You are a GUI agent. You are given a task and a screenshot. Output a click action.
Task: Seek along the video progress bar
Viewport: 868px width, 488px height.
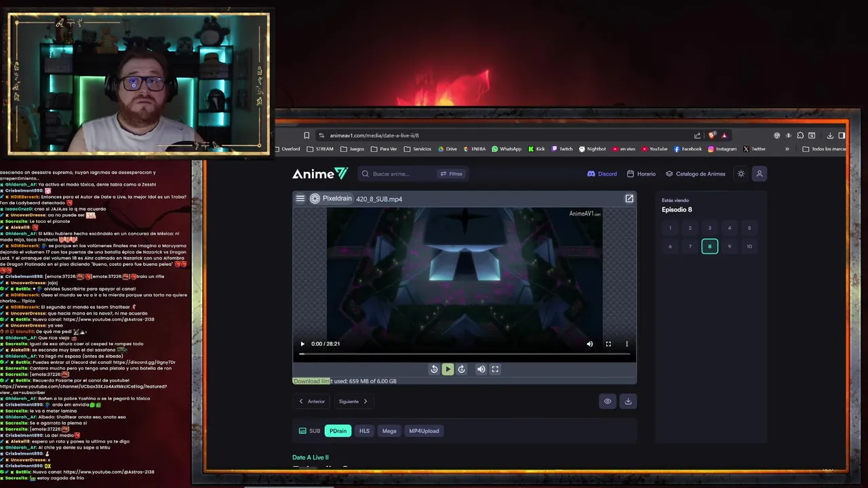pyautogui.click(x=465, y=354)
